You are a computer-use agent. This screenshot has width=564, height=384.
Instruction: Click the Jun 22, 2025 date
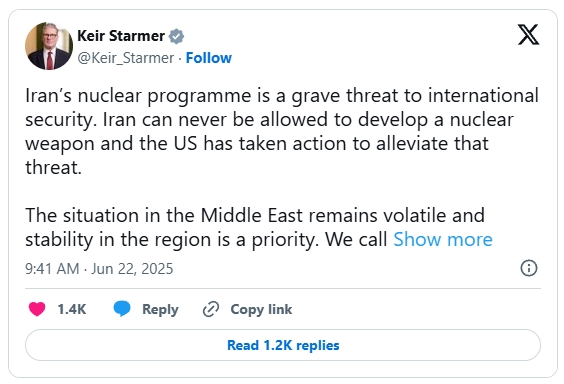pos(132,269)
